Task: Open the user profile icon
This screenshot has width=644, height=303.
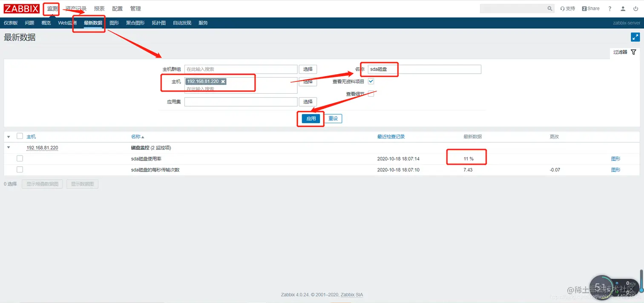Action: (x=623, y=9)
